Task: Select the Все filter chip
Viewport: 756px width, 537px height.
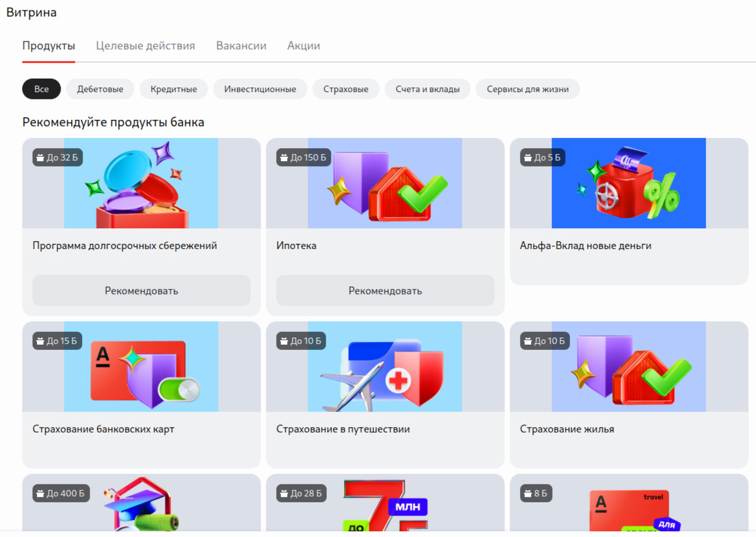Action: (42, 89)
